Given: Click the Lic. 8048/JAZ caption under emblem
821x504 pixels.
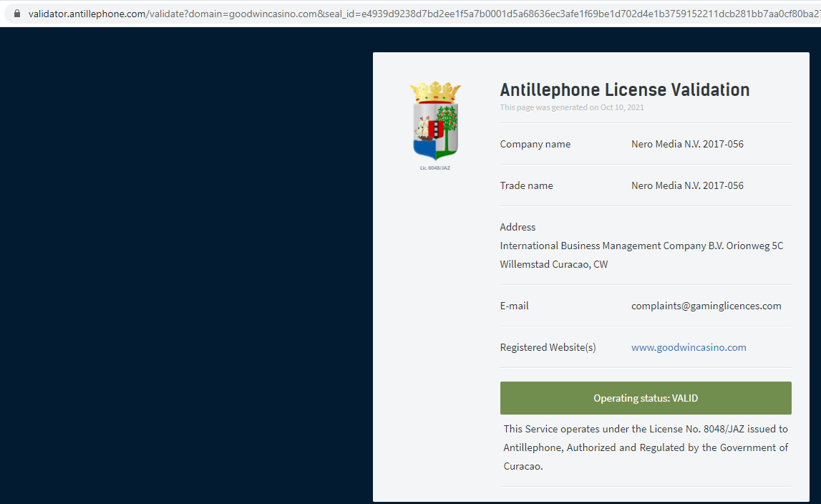Looking at the screenshot, I should point(435,168).
